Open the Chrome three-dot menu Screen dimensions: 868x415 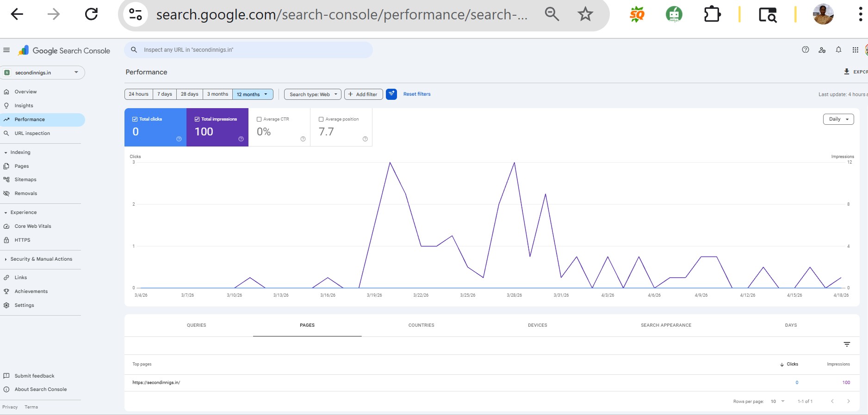tap(861, 14)
